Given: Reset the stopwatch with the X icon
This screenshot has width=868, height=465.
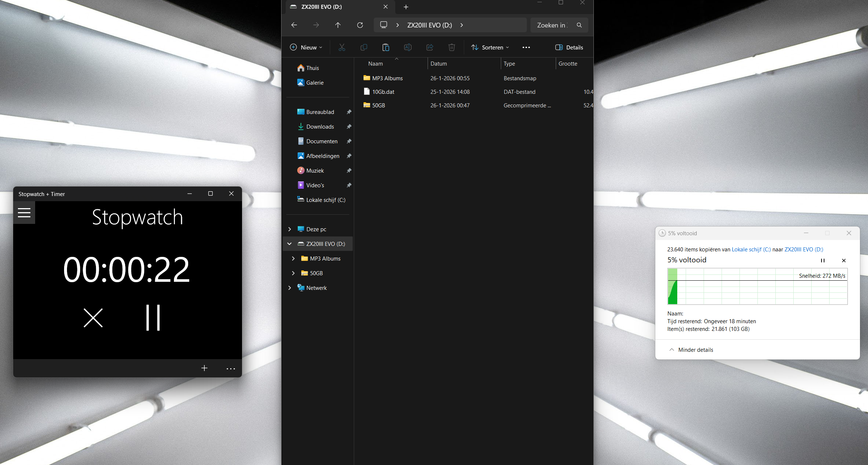Looking at the screenshot, I should pyautogui.click(x=93, y=318).
